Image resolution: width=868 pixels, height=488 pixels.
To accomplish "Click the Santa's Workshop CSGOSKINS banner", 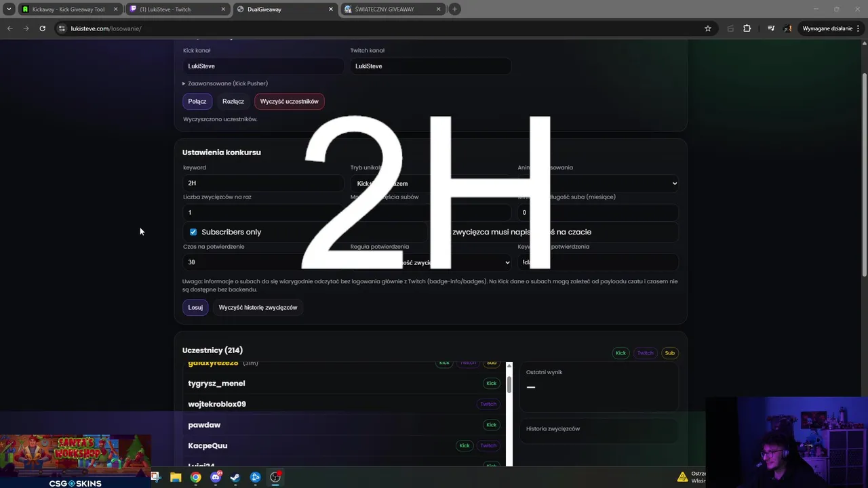I will [x=75, y=461].
